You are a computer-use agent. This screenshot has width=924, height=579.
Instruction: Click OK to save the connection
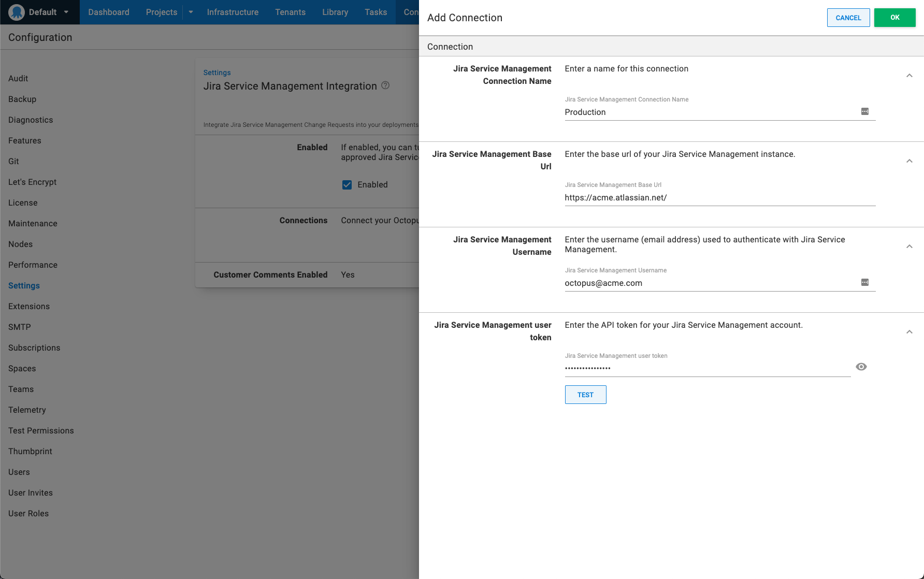tap(894, 17)
